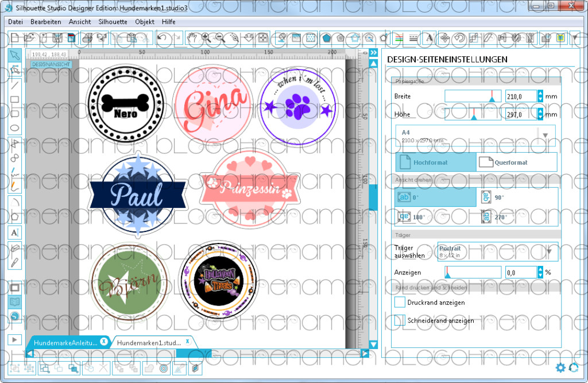Open the print dialog via the printer icon
Viewport: 588px width, 383px height.
tap(86, 39)
